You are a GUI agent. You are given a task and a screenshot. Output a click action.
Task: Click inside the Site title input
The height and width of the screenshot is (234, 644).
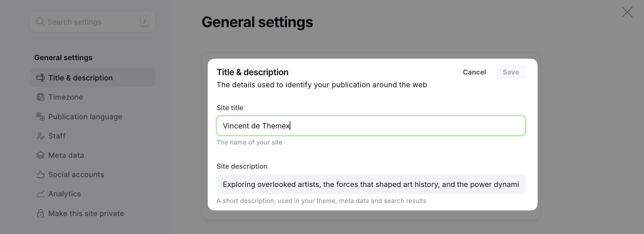(x=371, y=125)
